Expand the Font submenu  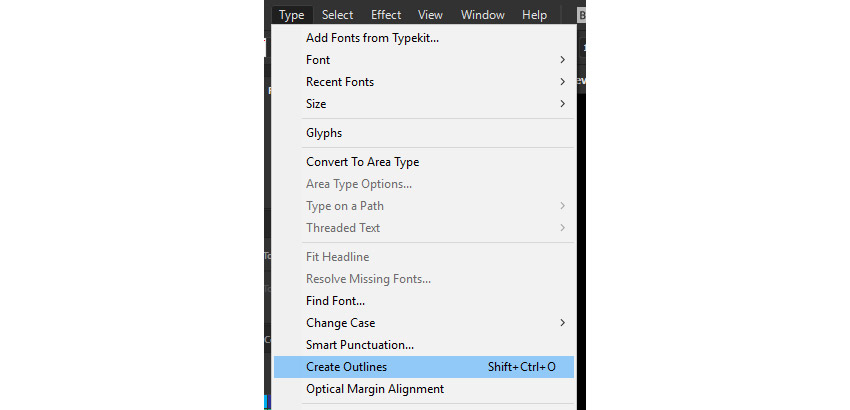coord(318,60)
